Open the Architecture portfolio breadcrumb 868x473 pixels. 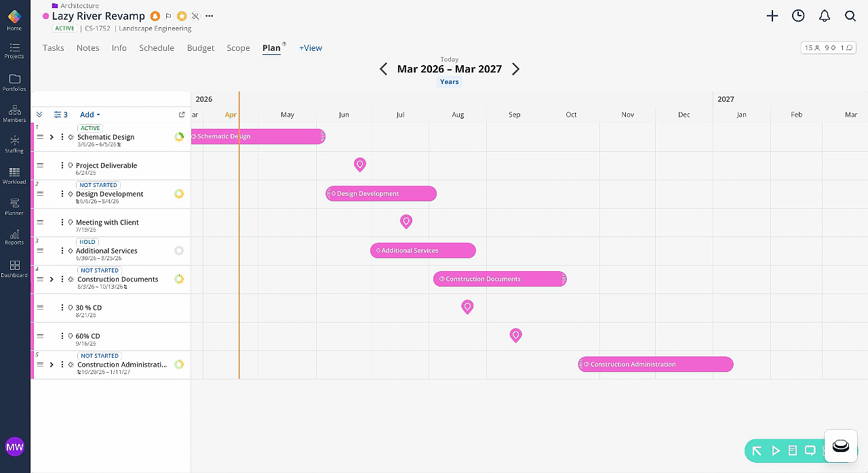[x=79, y=5]
